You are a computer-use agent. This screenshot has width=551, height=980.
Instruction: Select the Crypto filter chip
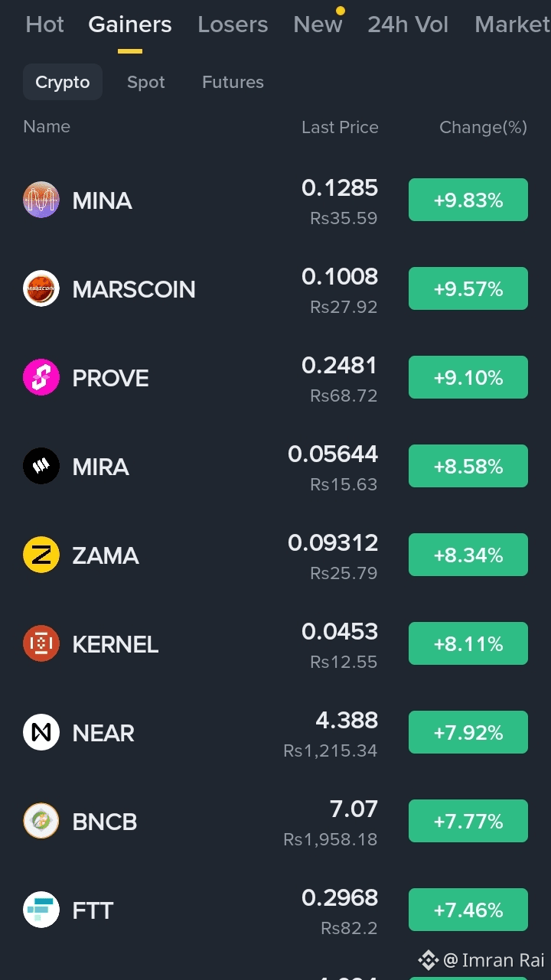[63, 82]
